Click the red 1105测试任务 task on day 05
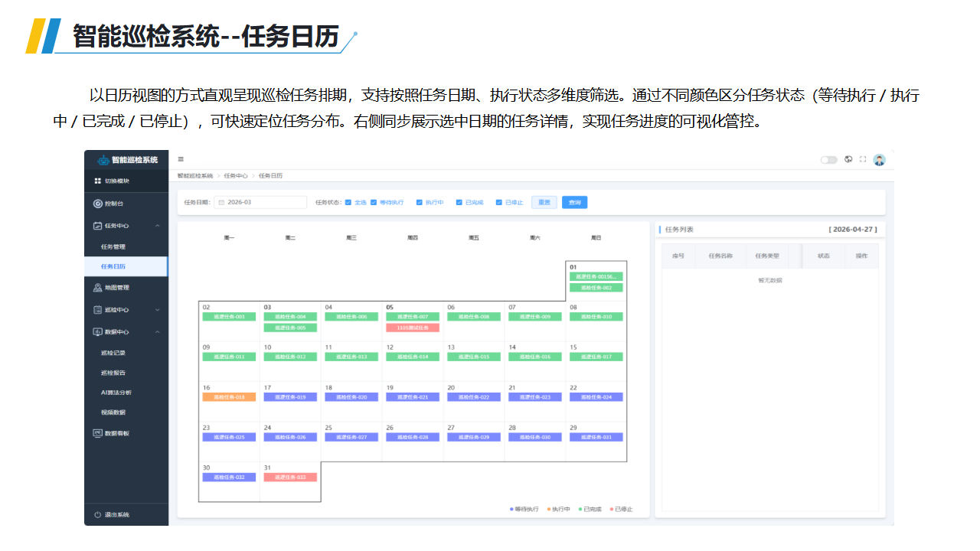 pyautogui.click(x=413, y=328)
